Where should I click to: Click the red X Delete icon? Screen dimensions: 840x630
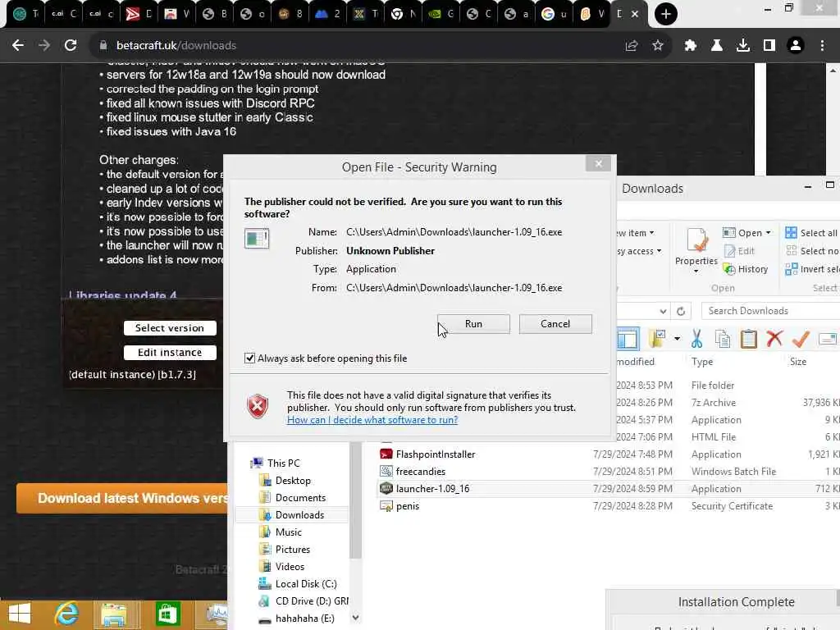pos(774,339)
